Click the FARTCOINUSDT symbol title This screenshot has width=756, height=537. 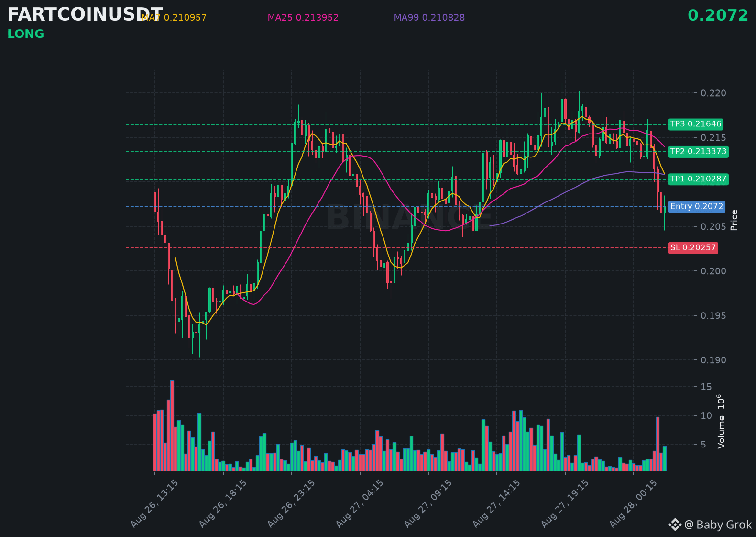coord(85,15)
